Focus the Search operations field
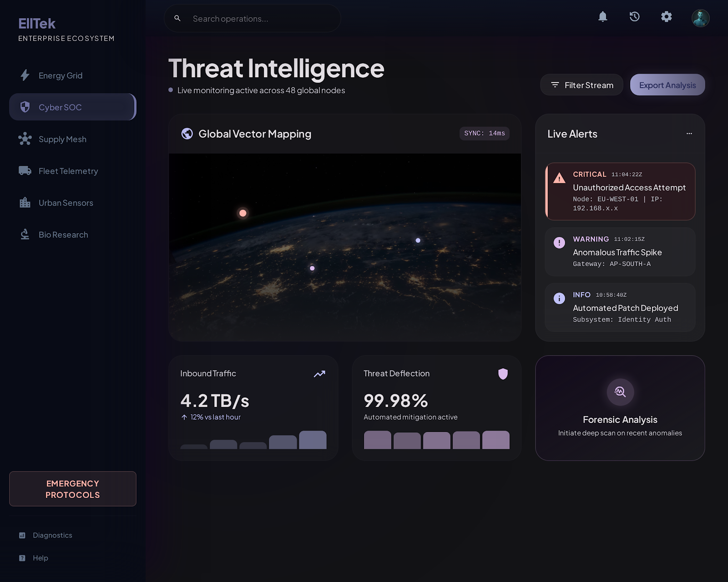This screenshot has width=728, height=582. pyautogui.click(x=259, y=19)
